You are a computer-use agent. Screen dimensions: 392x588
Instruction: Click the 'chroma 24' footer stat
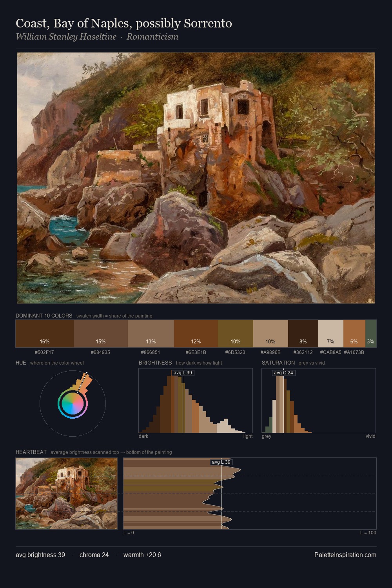click(94, 555)
